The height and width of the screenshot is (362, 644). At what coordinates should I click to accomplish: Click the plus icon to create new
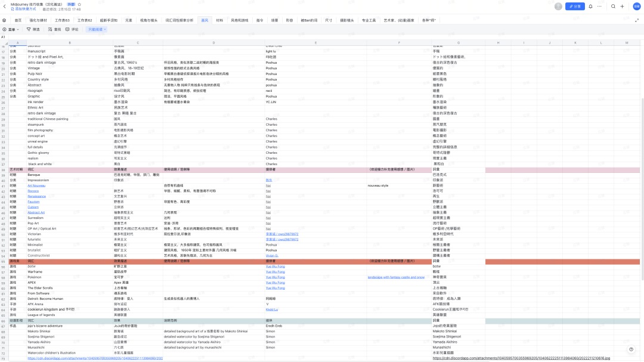[x=622, y=6]
